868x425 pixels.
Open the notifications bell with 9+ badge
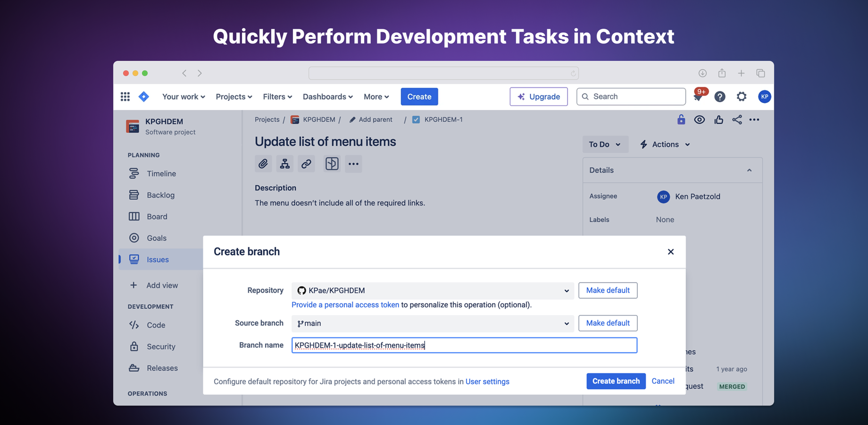(698, 97)
